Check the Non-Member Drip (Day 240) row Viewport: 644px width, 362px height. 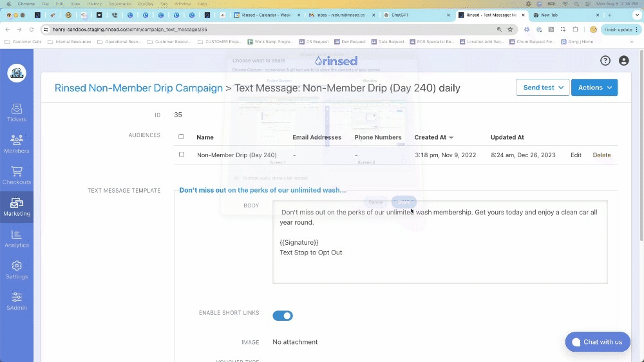[x=182, y=155]
